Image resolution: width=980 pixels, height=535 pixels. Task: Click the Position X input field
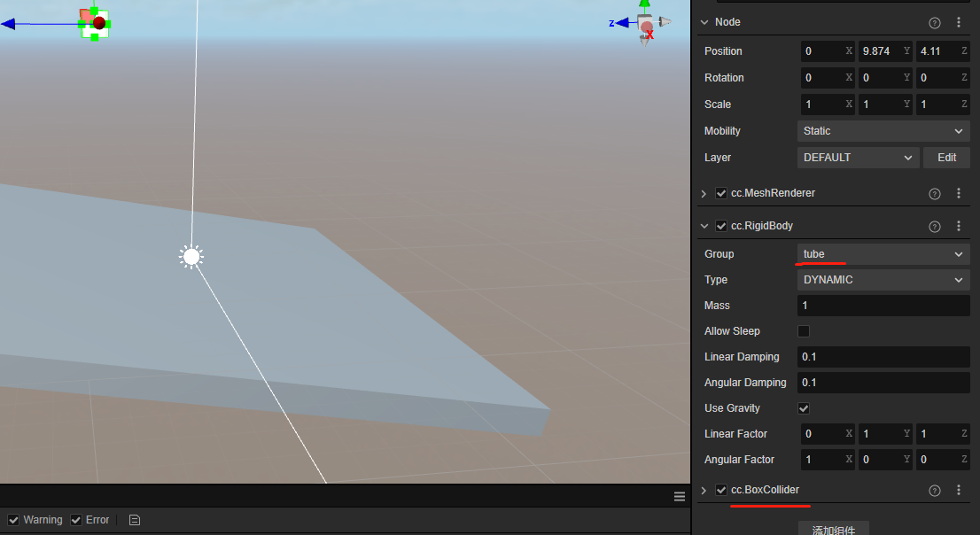click(x=827, y=51)
